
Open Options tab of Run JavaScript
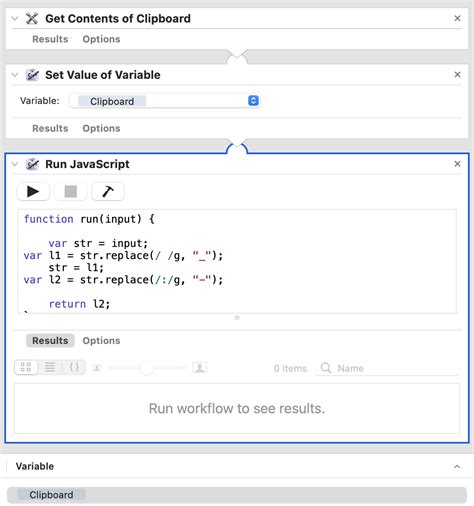[101, 341]
